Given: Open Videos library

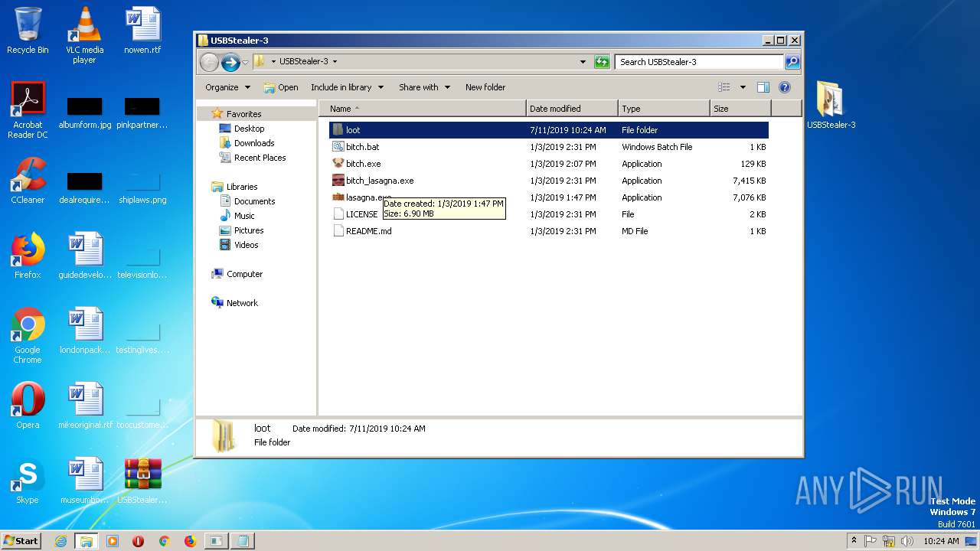Looking at the screenshot, I should [x=246, y=245].
